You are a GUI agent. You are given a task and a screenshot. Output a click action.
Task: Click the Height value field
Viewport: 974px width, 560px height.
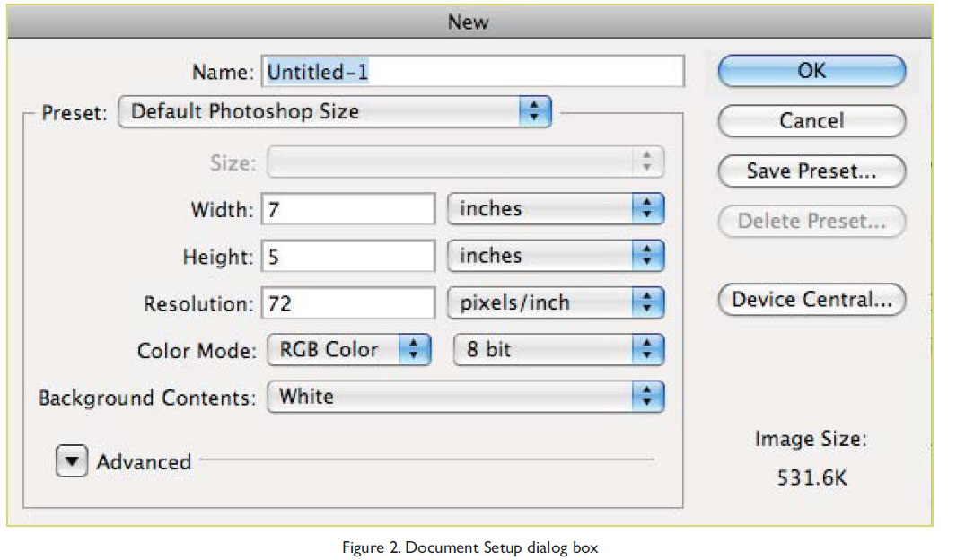coord(349,258)
